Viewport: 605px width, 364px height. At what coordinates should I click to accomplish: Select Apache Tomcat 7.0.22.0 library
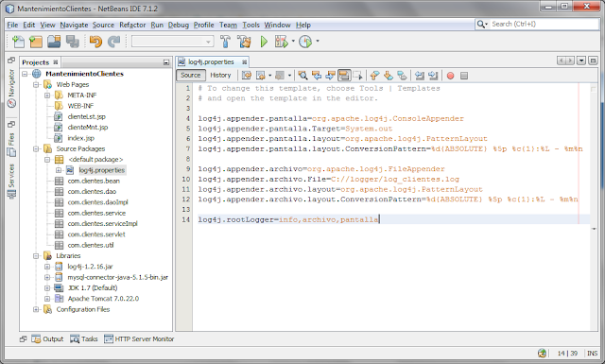103,299
